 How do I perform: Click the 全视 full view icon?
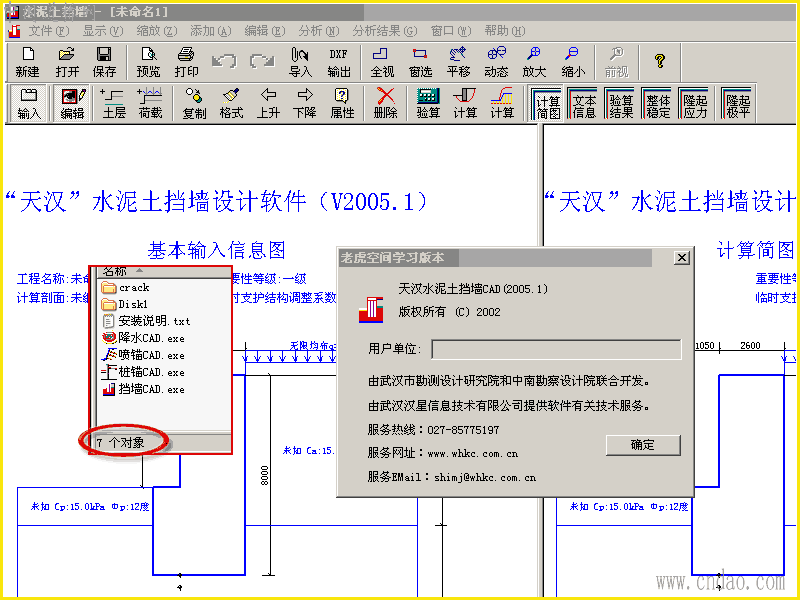point(382,62)
